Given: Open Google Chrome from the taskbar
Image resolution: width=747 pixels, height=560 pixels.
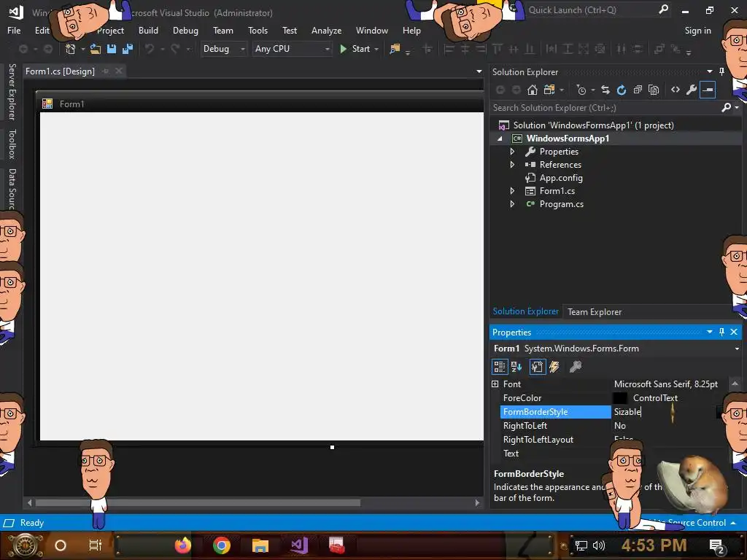Looking at the screenshot, I should [222, 545].
